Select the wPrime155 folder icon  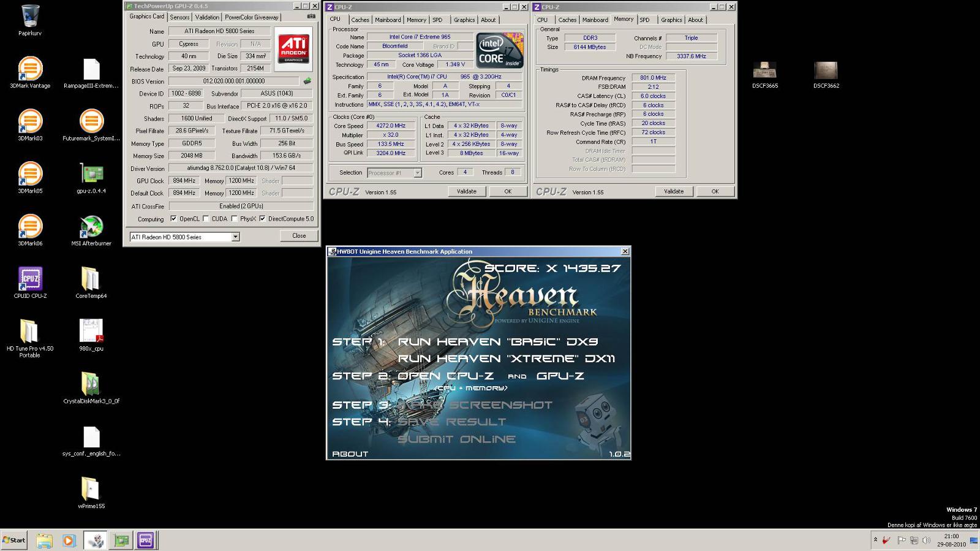coord(91,493)
